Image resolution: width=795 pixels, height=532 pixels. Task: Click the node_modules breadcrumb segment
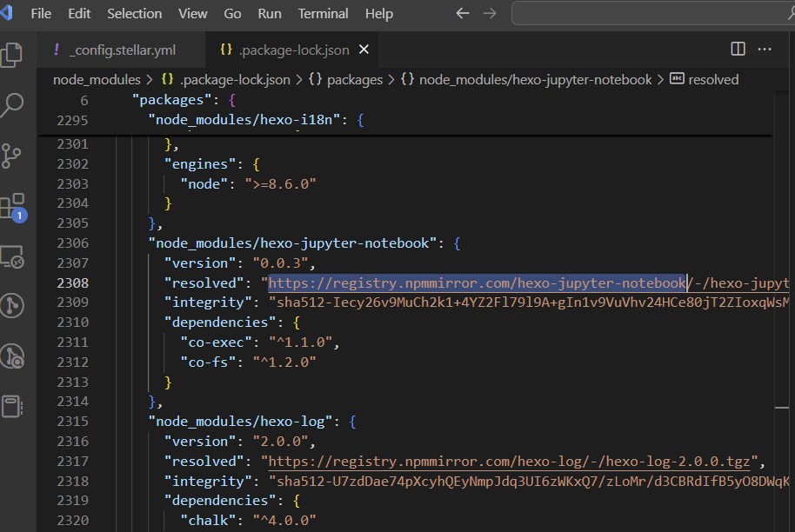tap(97, 79)
